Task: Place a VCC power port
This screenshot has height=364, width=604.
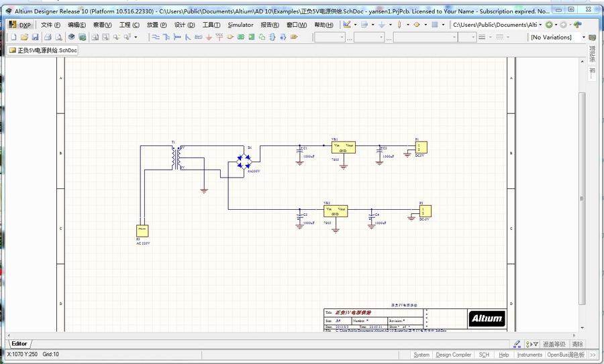Action: (219, 37)
